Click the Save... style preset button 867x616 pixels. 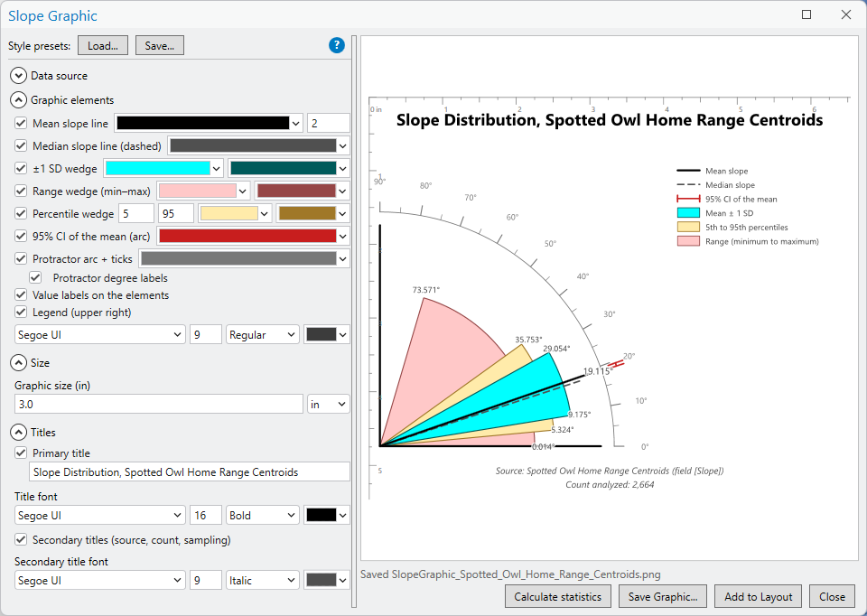[x=159, y=46]
